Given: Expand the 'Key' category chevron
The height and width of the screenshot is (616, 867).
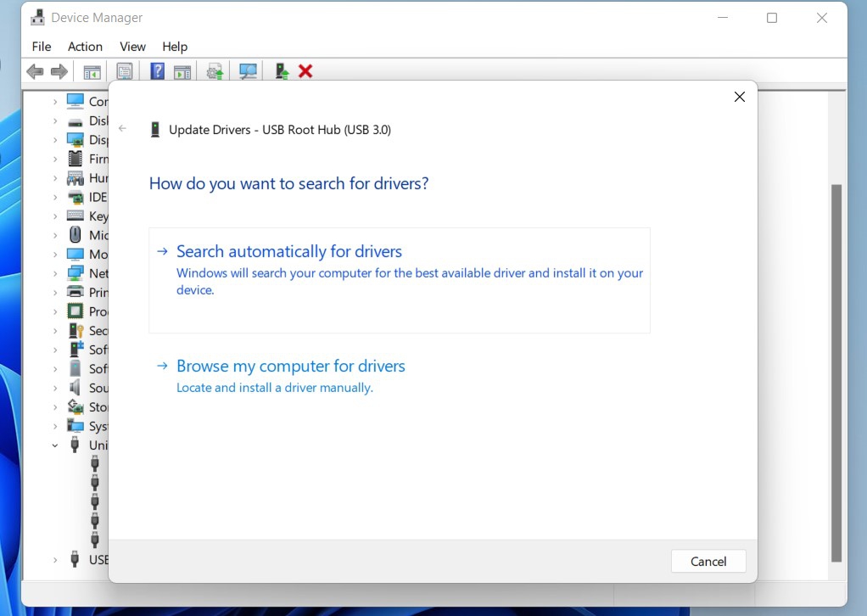Looking at the screenshot, I should click(x=55, y=216).
